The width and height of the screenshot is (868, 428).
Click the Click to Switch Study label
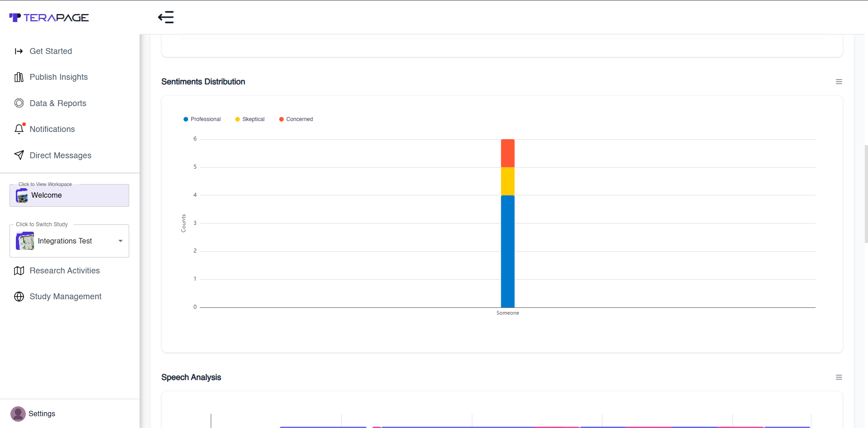pyautogui.click(x=42, y=224)
